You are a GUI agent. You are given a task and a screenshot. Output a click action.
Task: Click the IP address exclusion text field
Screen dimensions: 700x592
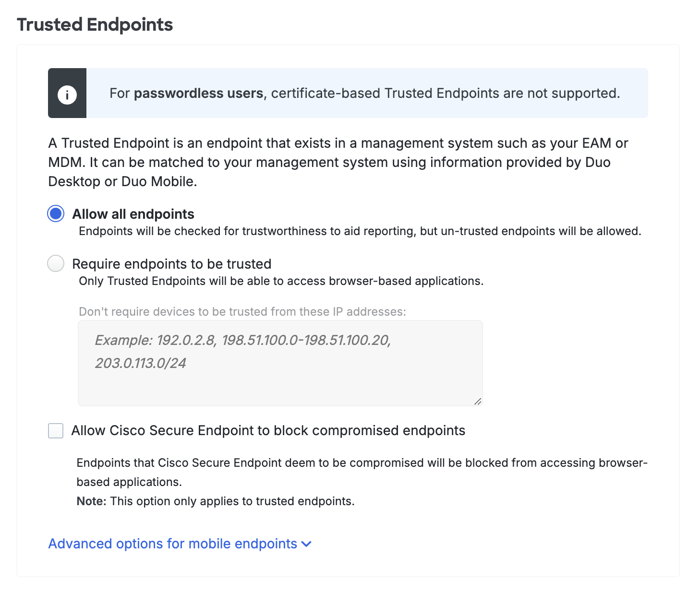pyautogui.click(x=280, y=363)
